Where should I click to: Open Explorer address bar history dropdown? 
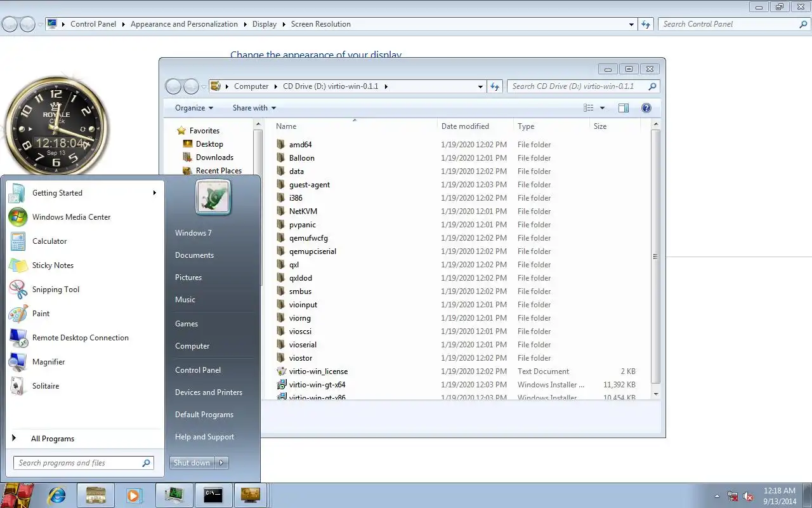click(480, 86)
